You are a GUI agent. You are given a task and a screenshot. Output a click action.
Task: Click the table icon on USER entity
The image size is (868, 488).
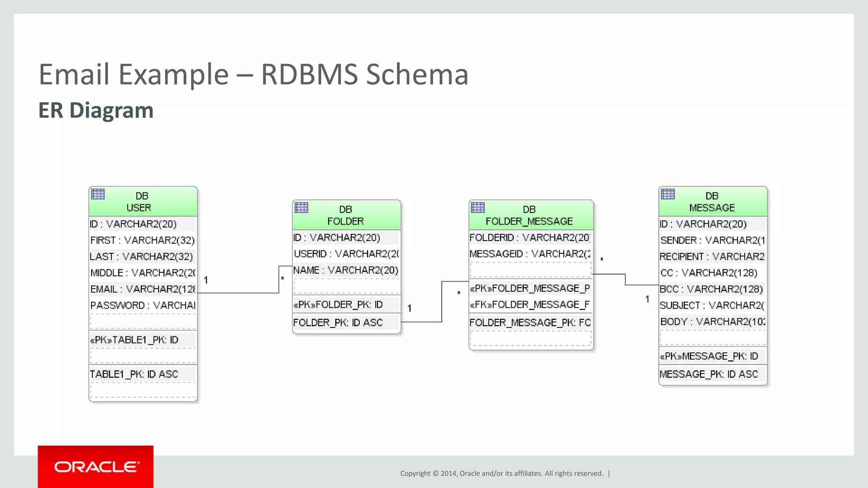(98, 194)
